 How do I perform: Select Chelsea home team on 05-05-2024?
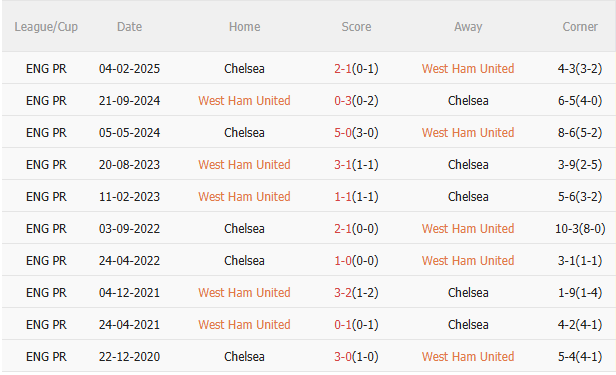pyautogui.click(x=244, y=133)
